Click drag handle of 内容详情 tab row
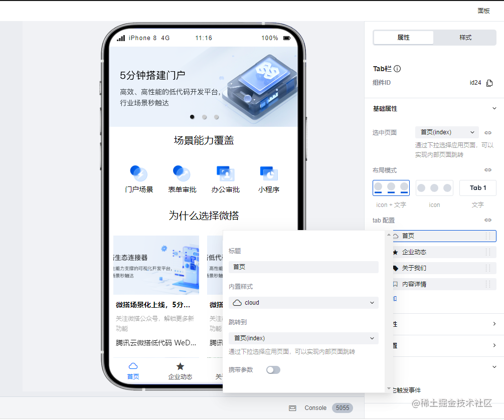 [x=488, y=284]
